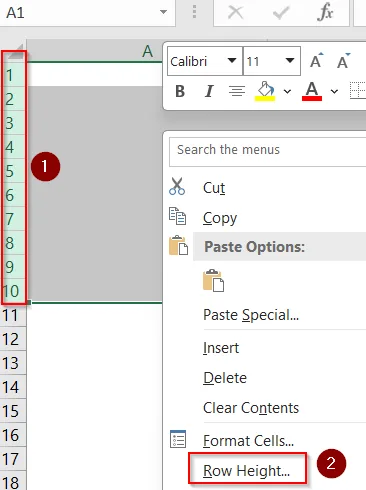The image size is (366, 490).
Task: Select Clear Contents menu entry
Action: [251, 408]
